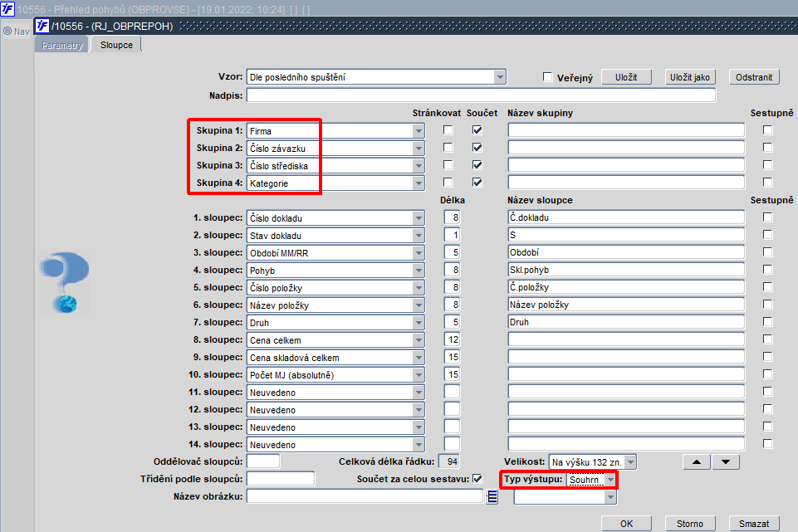
Task: Click the move up arrow button
Action: 697,461
